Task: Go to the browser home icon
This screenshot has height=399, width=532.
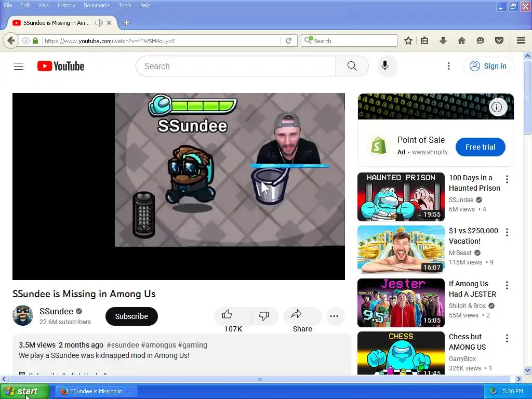Action: coord(462,41)
